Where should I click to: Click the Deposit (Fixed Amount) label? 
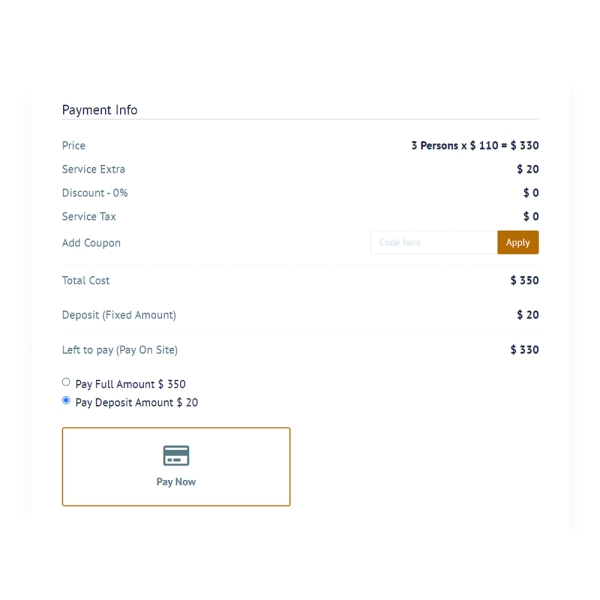(x=119, y=315)
